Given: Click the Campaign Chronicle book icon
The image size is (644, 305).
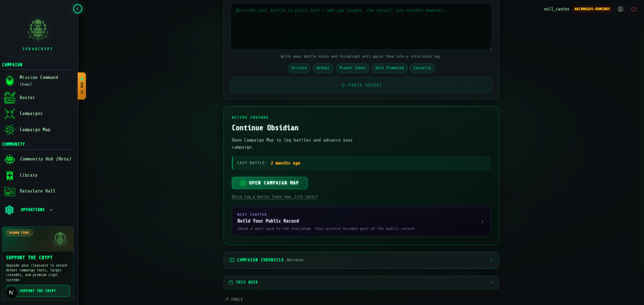Looking at the screenshot, I should [x=232, y=260].
